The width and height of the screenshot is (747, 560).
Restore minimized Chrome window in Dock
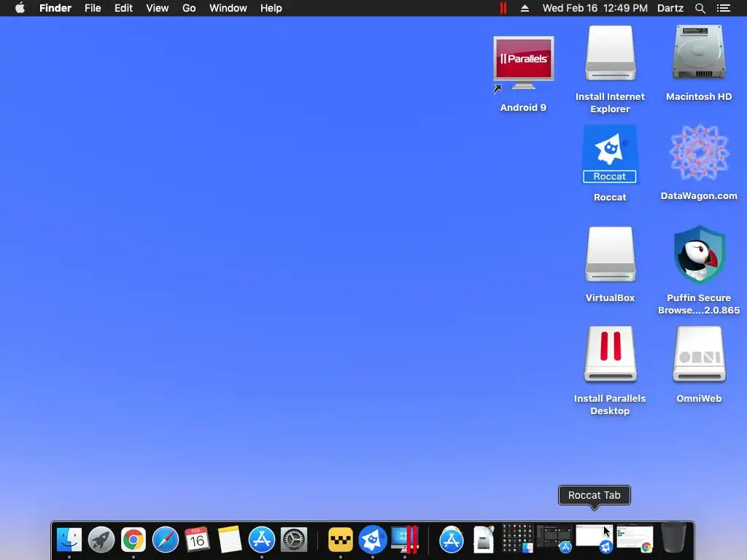pos(635,538)
